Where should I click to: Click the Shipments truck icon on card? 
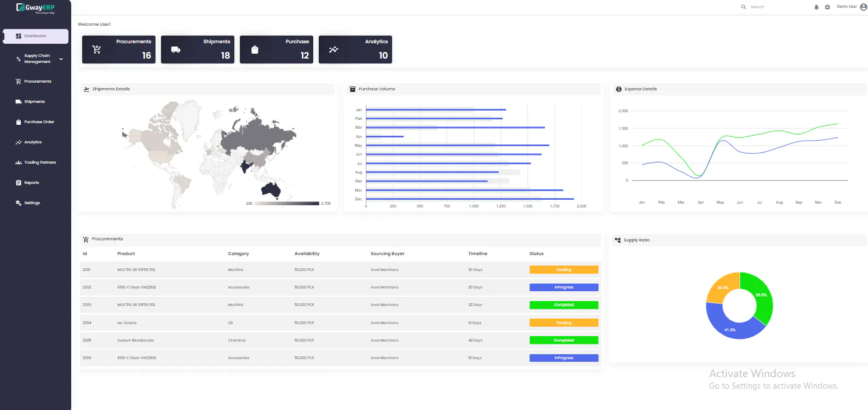pyautogui.click(x=176, y=49)
